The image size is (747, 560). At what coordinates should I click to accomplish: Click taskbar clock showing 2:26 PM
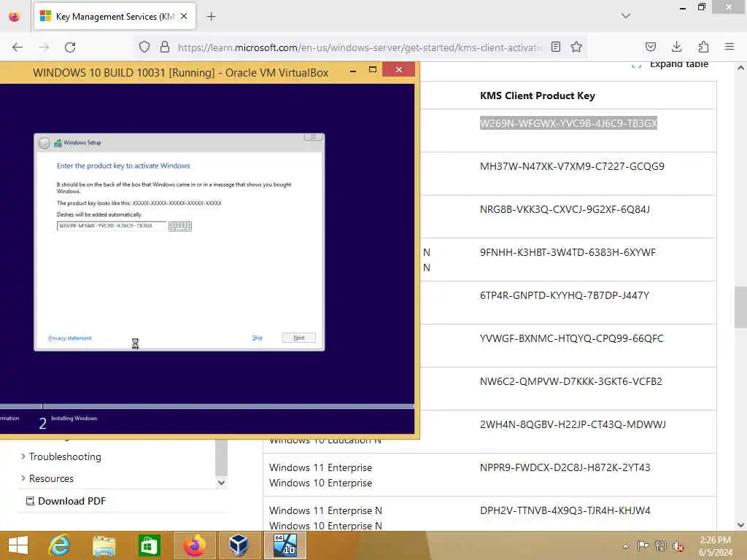tap(715, 546)
